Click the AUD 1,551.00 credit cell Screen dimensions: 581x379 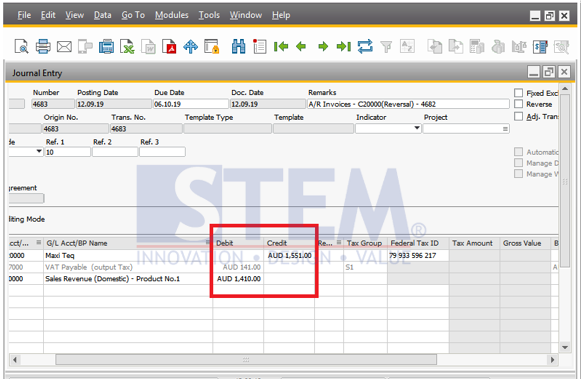[289, 255]
